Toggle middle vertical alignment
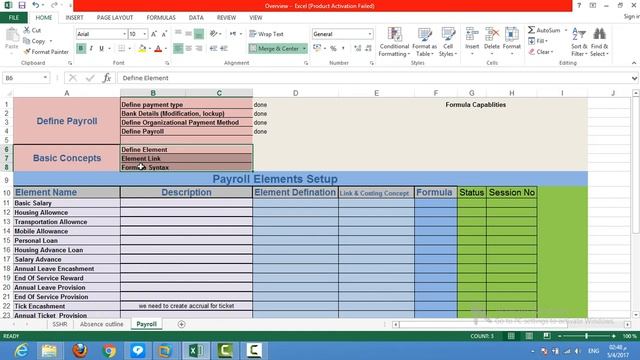The height and width of the screenshot is (360, 640). 189,34
